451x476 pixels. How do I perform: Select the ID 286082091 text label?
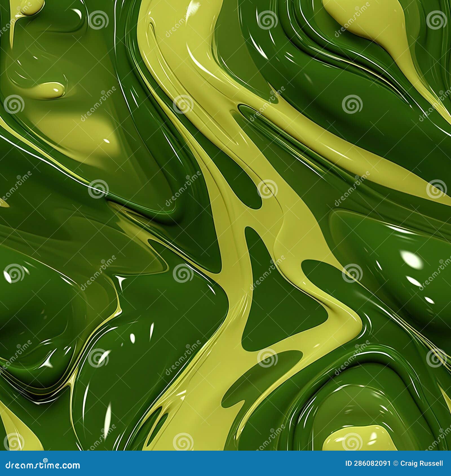click(368, 463)
